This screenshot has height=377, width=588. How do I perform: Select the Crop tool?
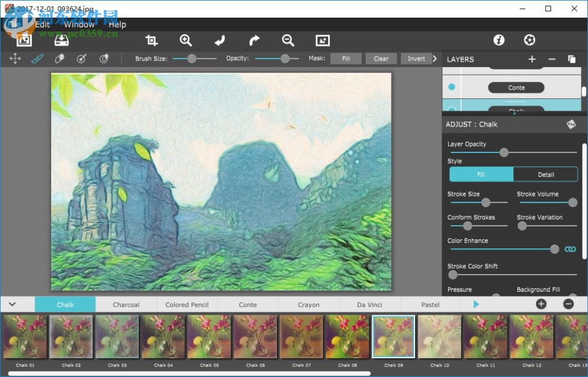(151, 40)
